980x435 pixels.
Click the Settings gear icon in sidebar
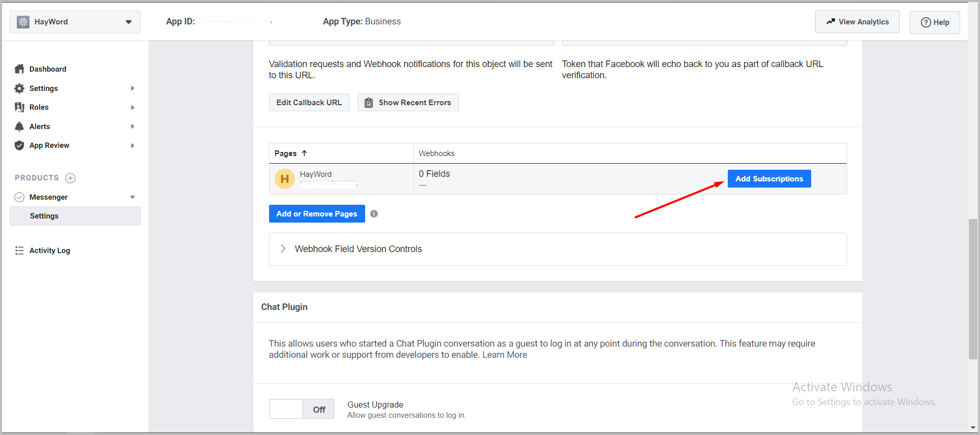tap(19, 88)
